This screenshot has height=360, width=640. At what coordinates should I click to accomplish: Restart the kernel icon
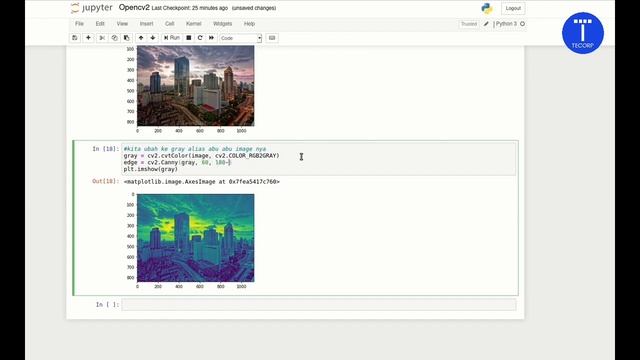(200, 38)
